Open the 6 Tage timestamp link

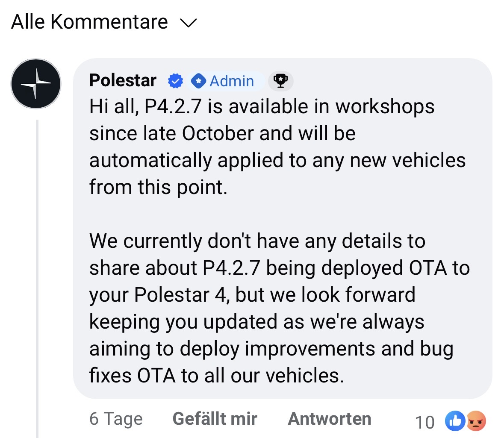116,419
